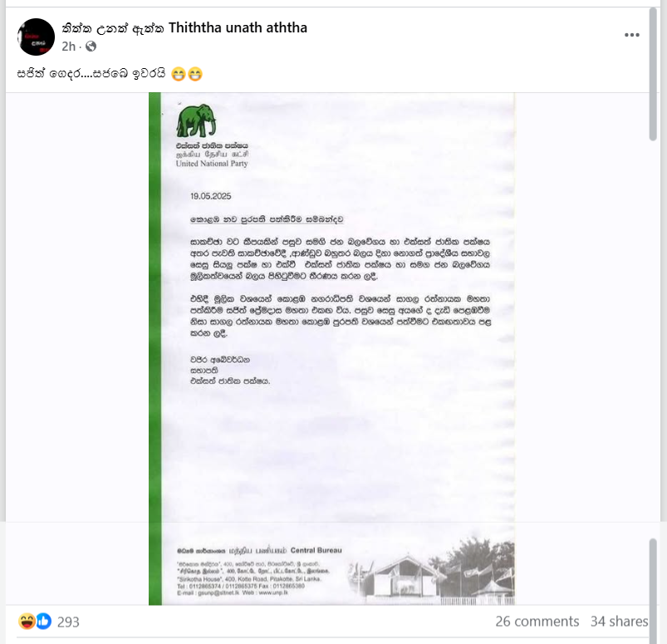The height and width of the screenshot is (644, 667).
Task: Click the upper vertical scrollbar thumb
Action: 653,75
